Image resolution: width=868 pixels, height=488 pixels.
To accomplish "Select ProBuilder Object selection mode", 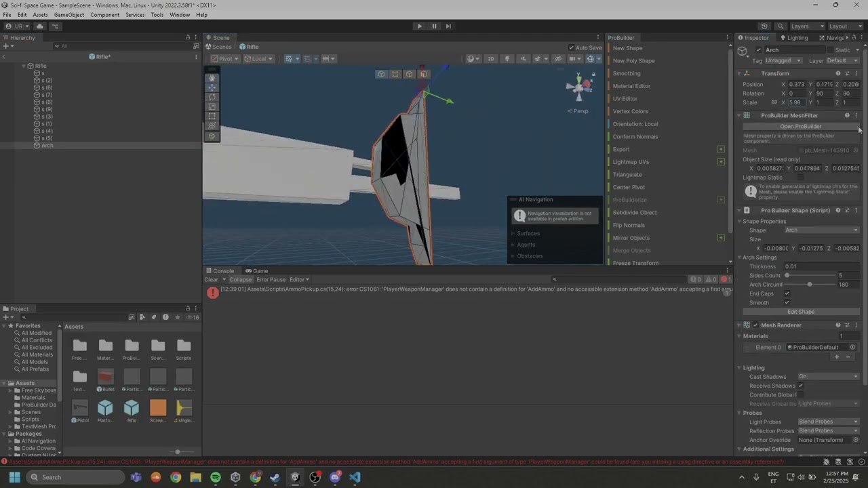I will 381,74.
